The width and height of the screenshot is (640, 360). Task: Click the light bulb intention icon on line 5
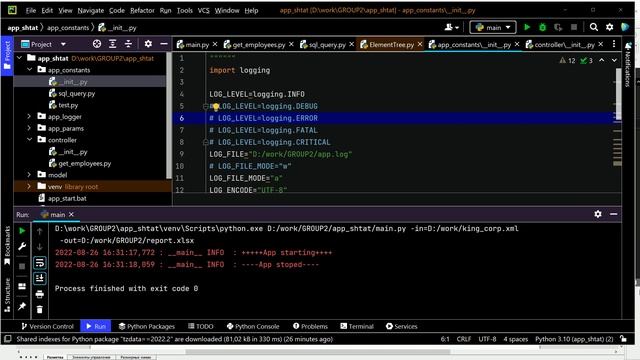(x=216, y=107)
